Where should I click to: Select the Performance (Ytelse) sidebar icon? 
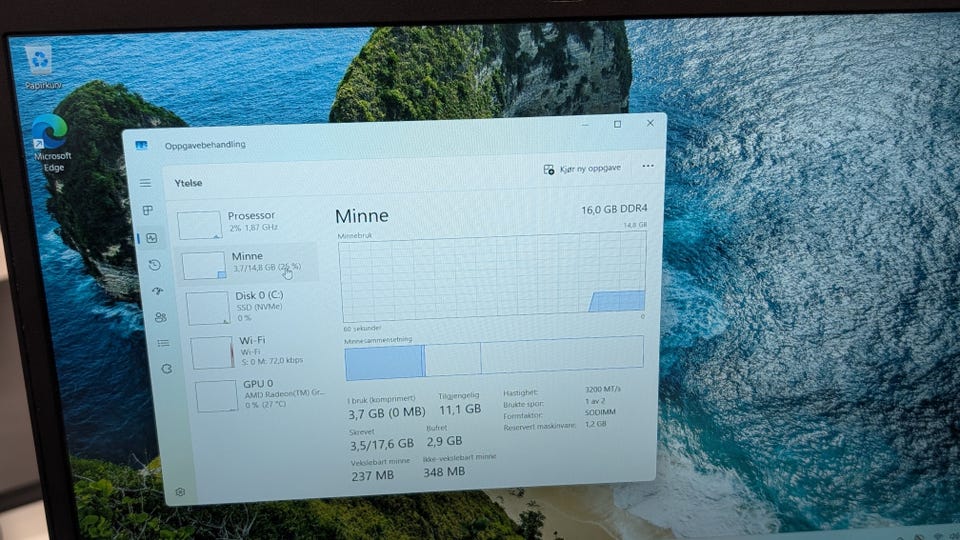click(152, 238)
